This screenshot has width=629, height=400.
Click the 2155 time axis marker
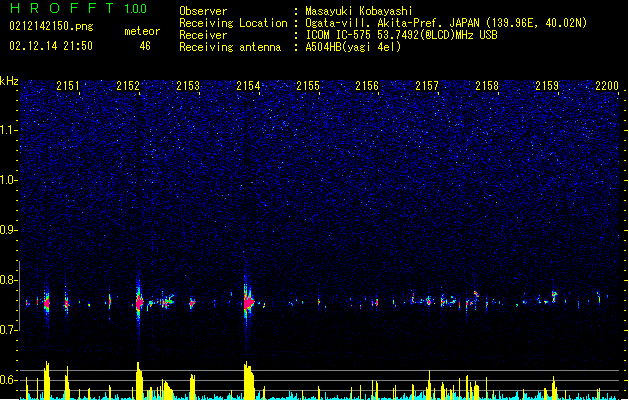pos(308,85)
